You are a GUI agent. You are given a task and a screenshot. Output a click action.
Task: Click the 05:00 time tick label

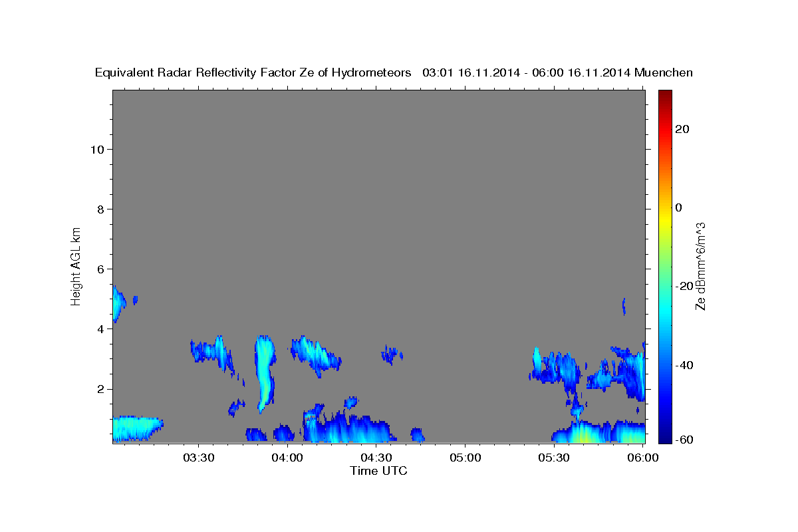pos(465,458)
